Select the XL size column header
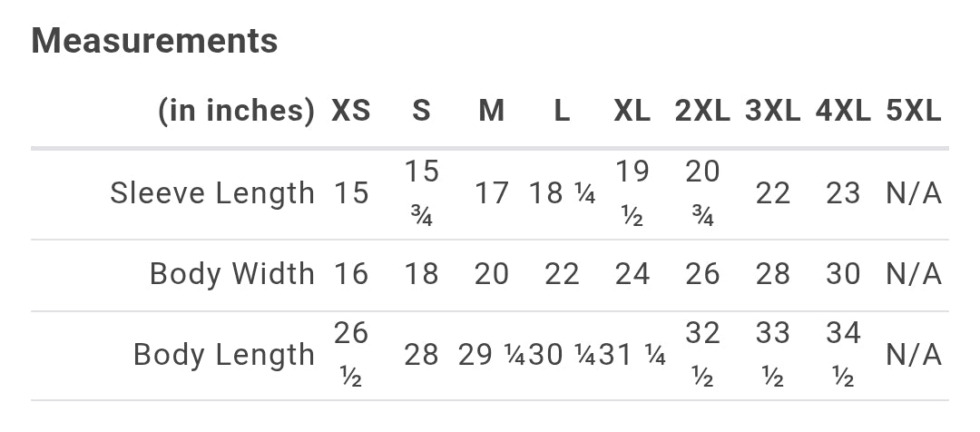Image resolution: width=980 pixels, height=432 pixels. click(632, 111)
